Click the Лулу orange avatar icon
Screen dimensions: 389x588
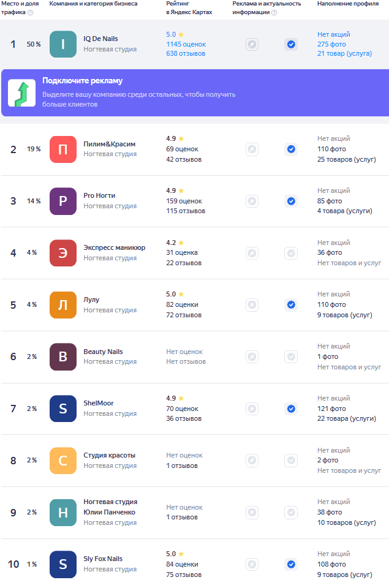pyautogui.click(x=63, y=305)
